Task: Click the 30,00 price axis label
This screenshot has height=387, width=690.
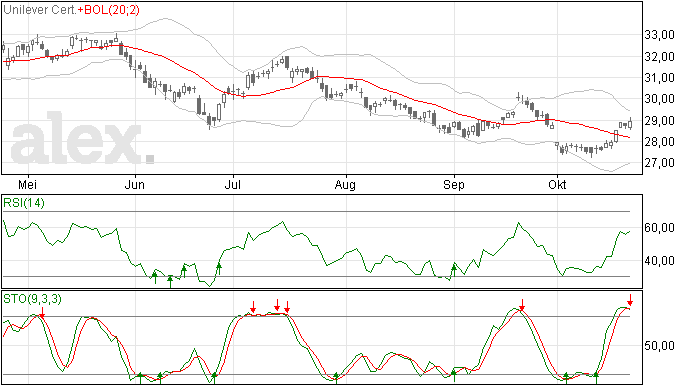Action: coord(659,99)
